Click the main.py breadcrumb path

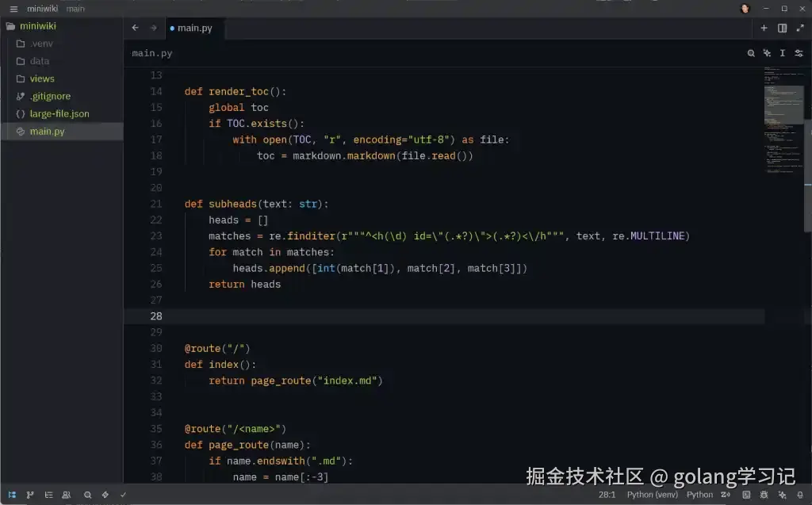pos(151,53)
